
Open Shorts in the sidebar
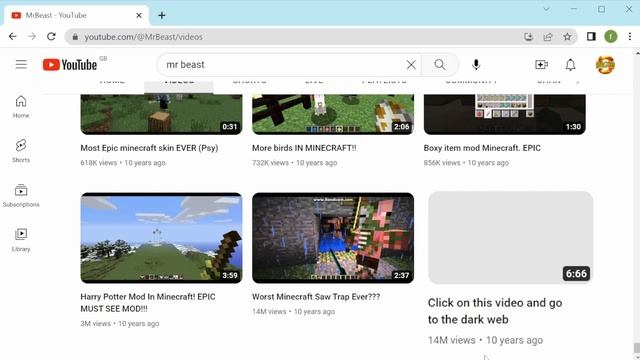coord(21,151)
